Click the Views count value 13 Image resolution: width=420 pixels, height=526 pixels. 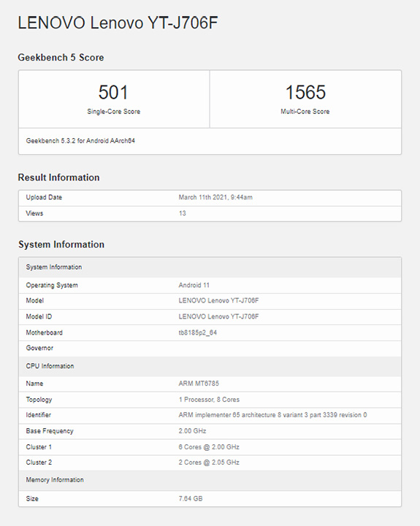click(x=182, y=213)
